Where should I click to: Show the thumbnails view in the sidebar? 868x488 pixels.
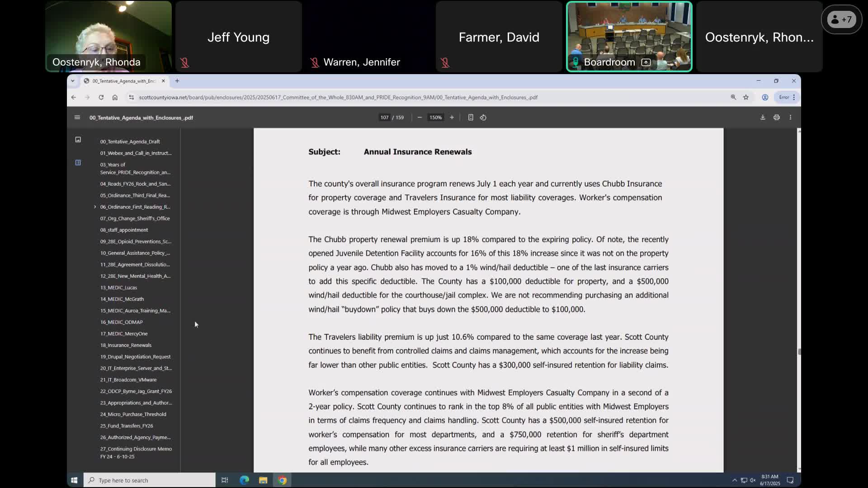78,140
